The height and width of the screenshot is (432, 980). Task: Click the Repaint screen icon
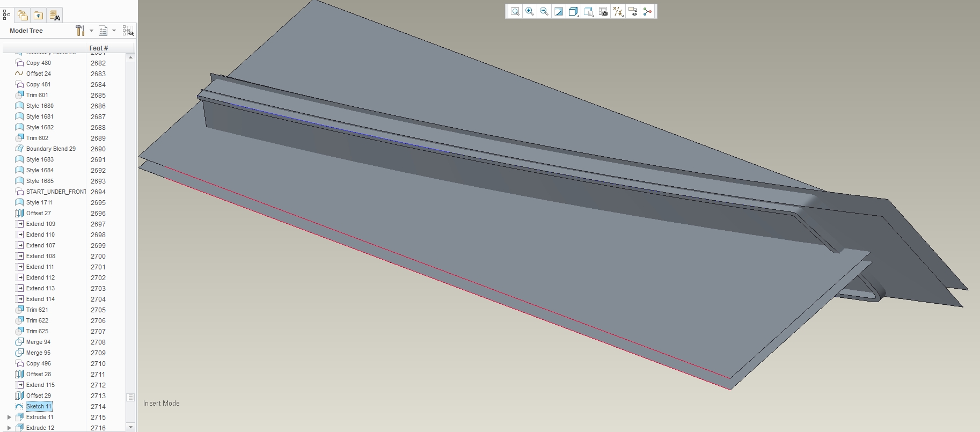pyautogui.click(x=559, y=12)
